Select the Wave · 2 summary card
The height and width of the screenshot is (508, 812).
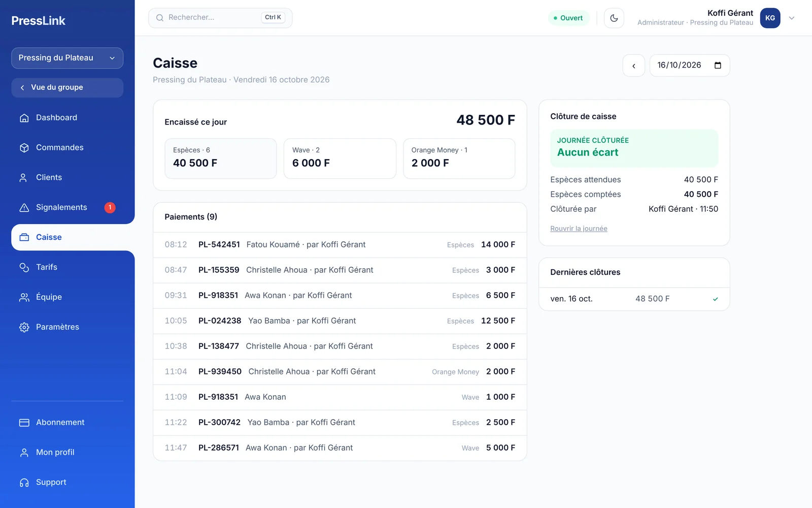click(x=340, y=158)
